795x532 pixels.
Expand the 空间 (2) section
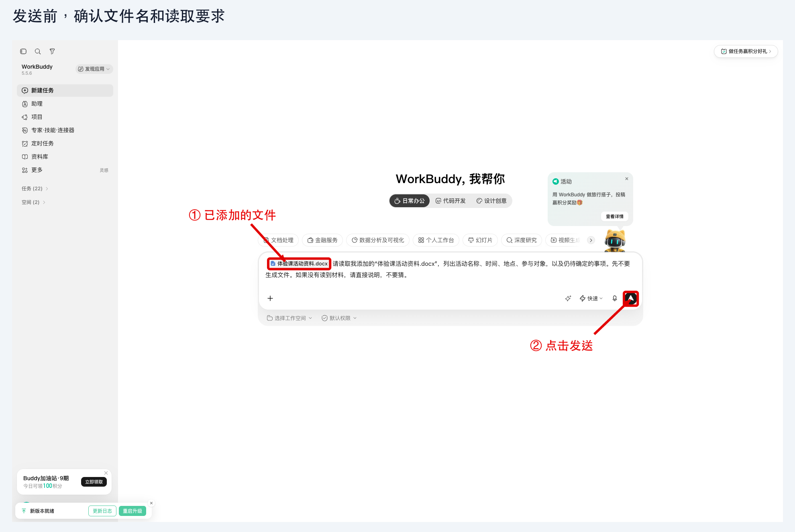[x=33, y=202]
